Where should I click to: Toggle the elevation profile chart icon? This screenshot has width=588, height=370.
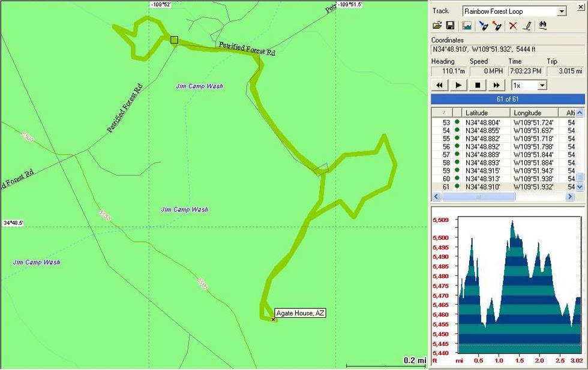coord(467,26)
